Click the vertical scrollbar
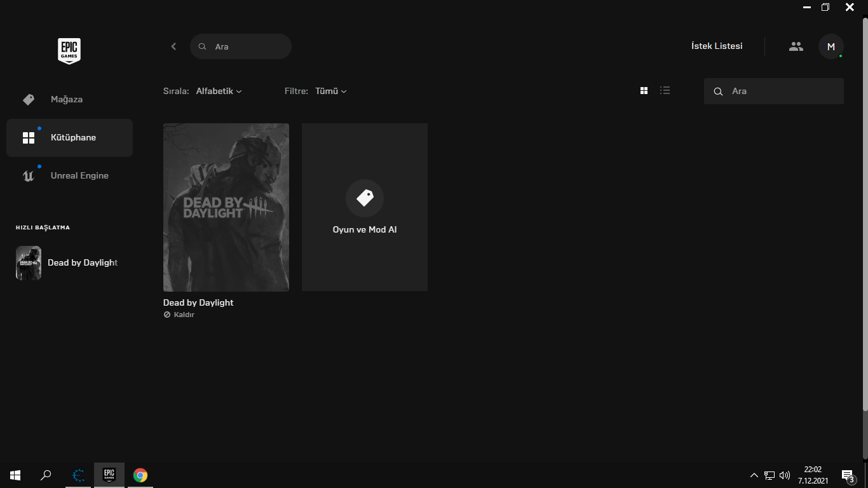 (x=865, y=214)
